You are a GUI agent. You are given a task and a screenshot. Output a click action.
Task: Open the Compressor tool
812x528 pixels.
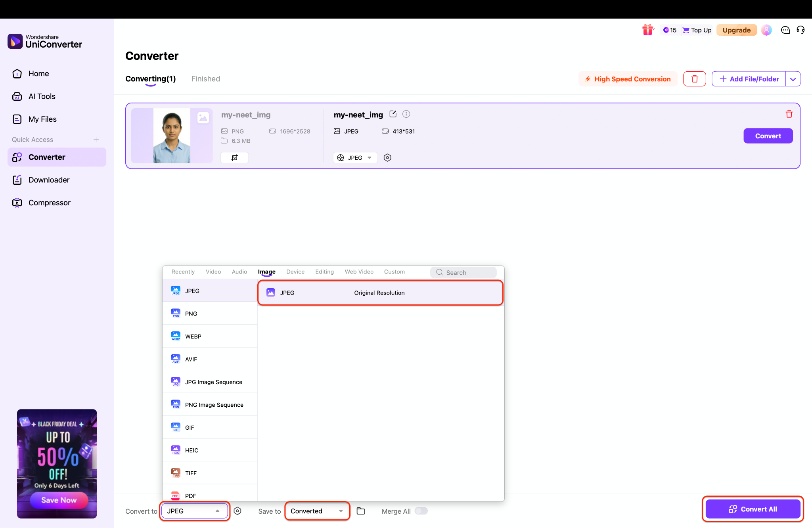(50, 202)
